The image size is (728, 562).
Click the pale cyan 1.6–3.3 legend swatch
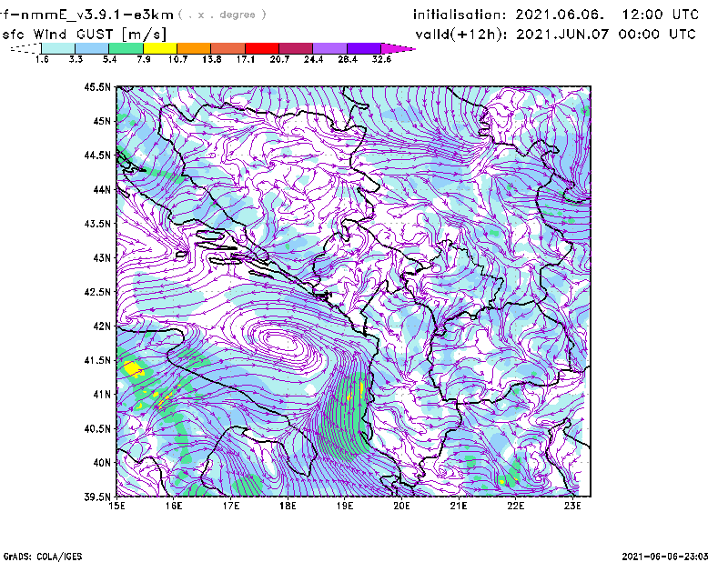tap(58, 48)
